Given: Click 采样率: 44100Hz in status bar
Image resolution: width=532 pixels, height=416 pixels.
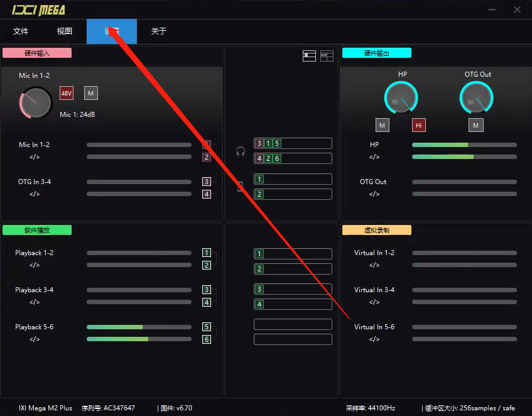Looking at the screenshot, I should coord(371,408).
